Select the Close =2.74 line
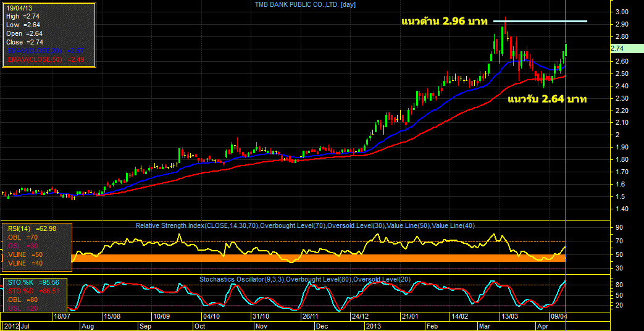The width and height of the screenshot is (644, 331). [25, 42]
